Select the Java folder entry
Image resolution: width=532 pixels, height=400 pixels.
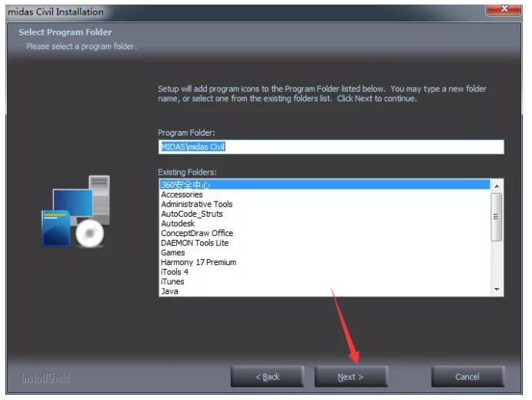169,291
